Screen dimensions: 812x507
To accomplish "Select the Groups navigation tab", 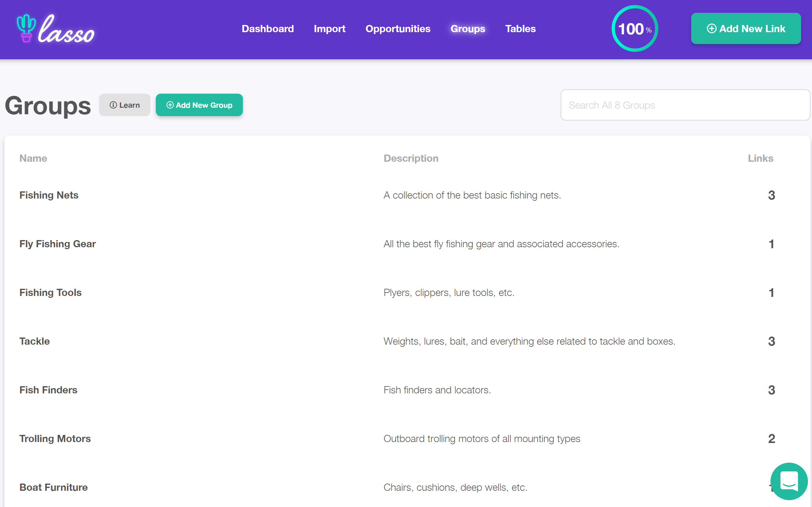I will (x=468, y=29).
